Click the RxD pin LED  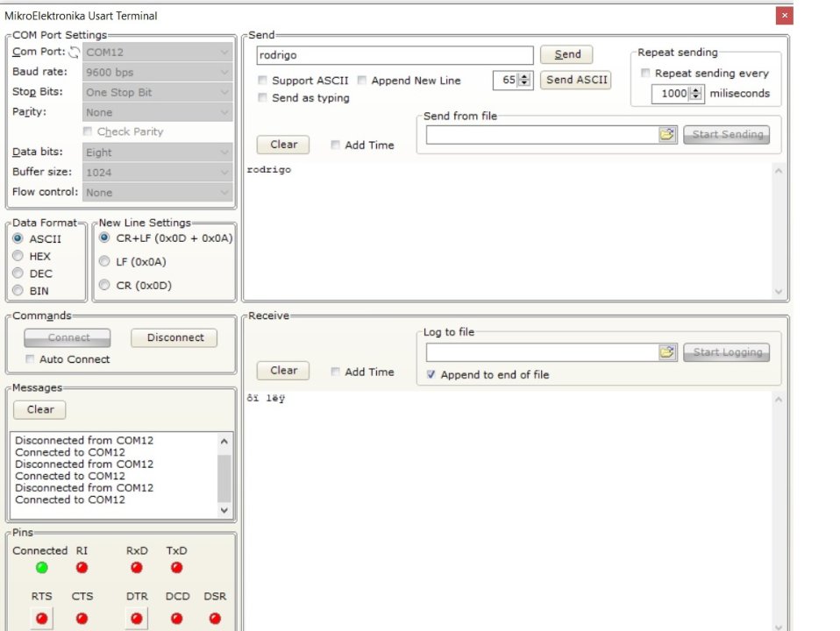point(137,568)
